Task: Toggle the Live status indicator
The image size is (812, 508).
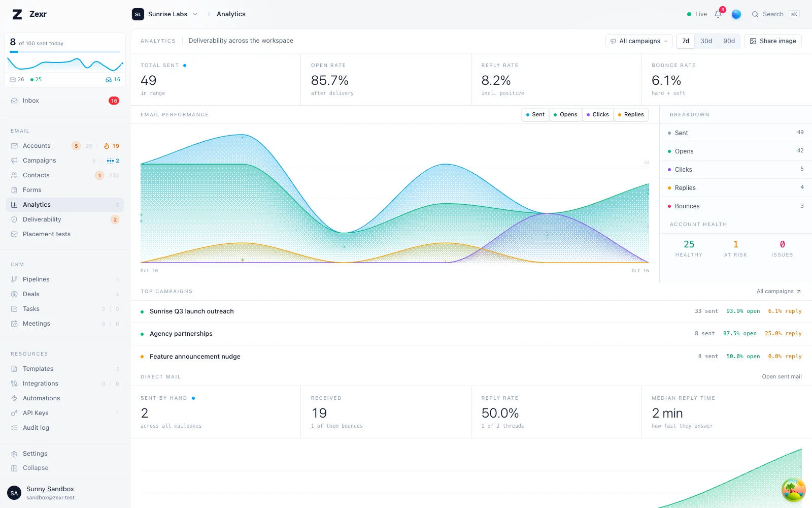Action: point(697,14)
